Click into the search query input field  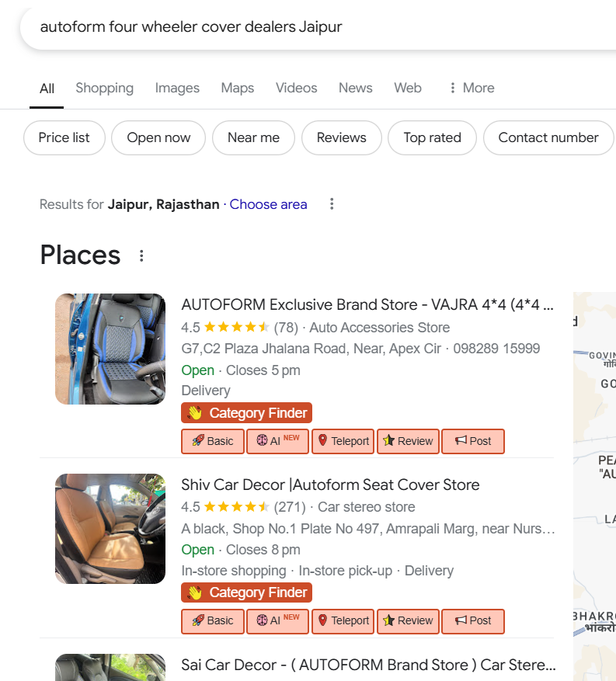311,27
